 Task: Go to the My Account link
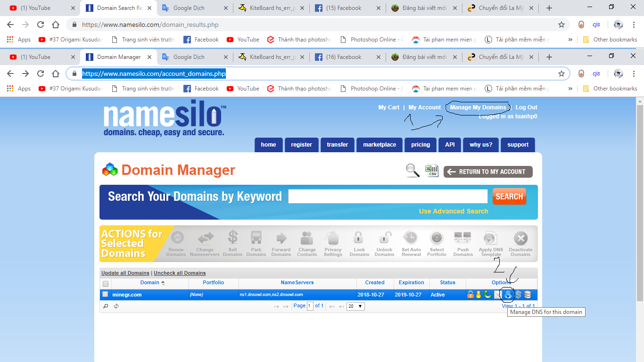coord(425,107)
